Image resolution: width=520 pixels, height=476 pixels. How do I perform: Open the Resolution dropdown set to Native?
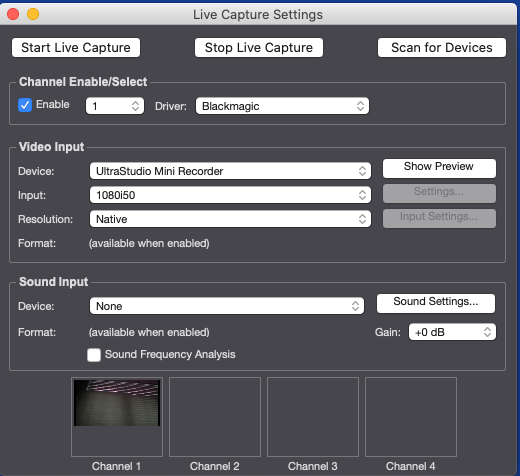pyautogui.click(x=230, y=219)
